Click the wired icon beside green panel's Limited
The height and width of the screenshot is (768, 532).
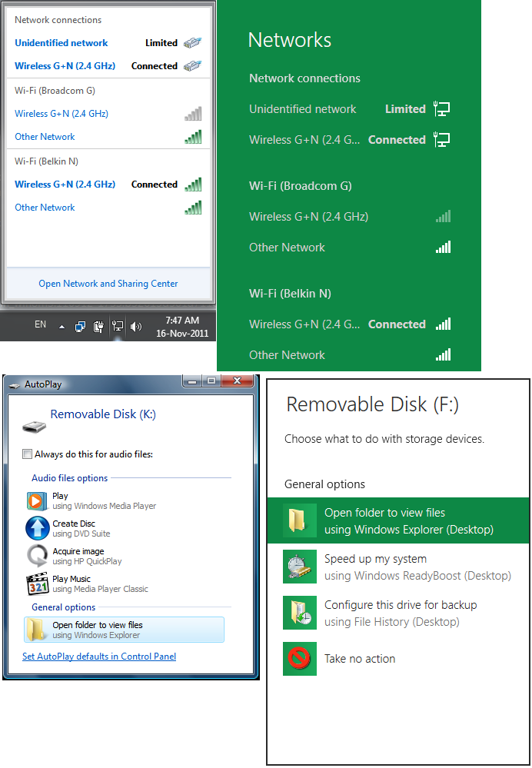(x=442, y=108)
